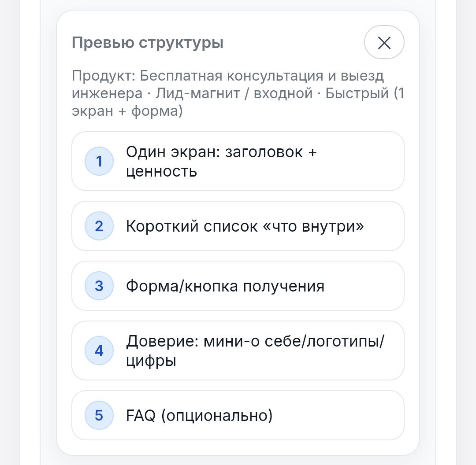
Task: Click the badge beside «Форма/кнопка получения»
Action: pos(99,286)
